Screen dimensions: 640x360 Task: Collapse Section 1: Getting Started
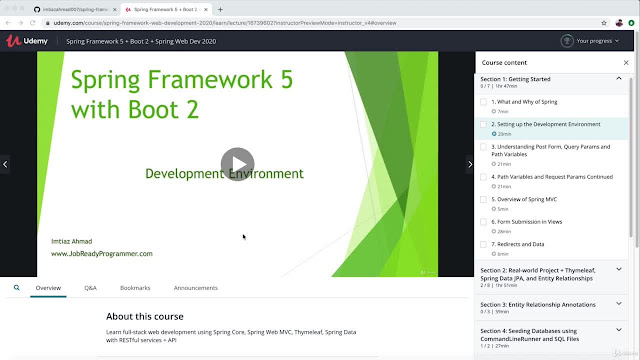[x=619, y=78]
